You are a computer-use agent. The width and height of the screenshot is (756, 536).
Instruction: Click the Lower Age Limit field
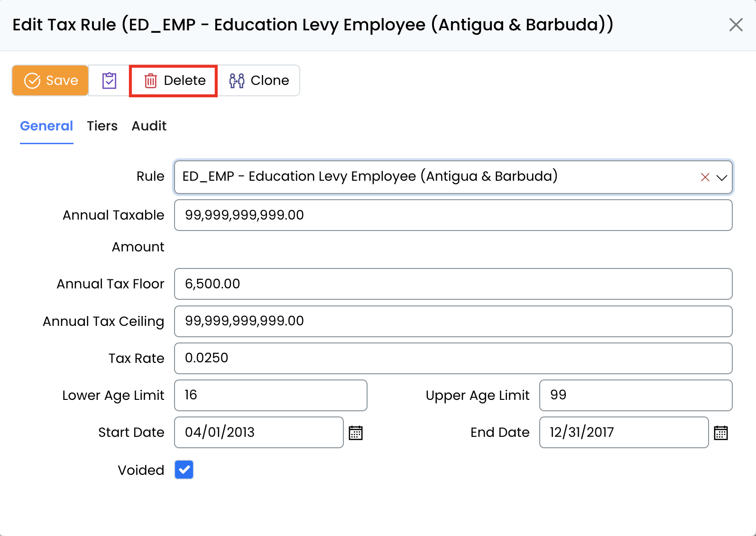tap(270, 395)
